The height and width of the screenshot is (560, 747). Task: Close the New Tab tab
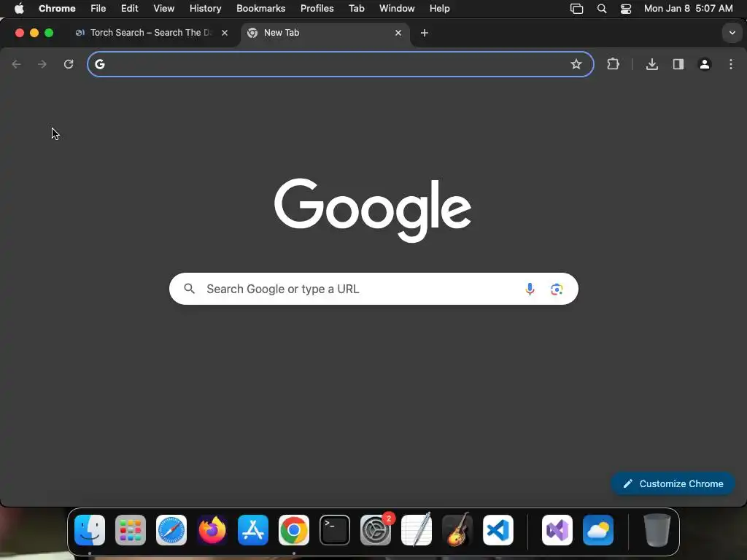click(x=398, y=33)
